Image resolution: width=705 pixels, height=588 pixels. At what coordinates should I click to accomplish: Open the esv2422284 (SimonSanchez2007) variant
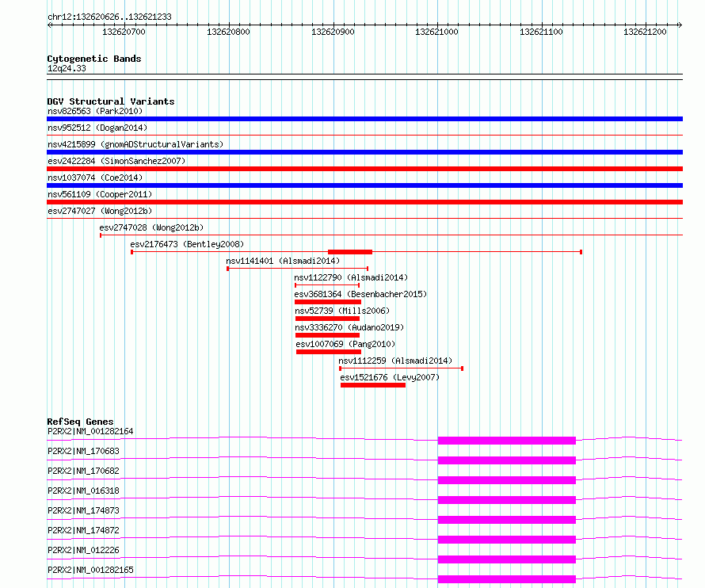point(116,161)
